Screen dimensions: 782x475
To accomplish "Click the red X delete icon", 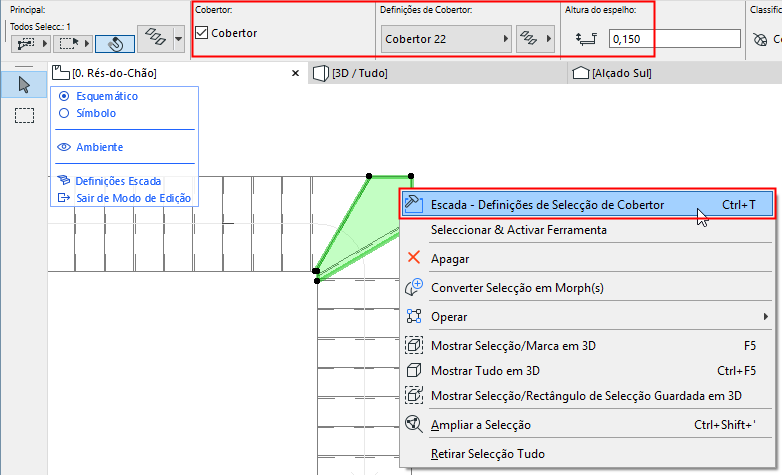I will pos(413,258).
